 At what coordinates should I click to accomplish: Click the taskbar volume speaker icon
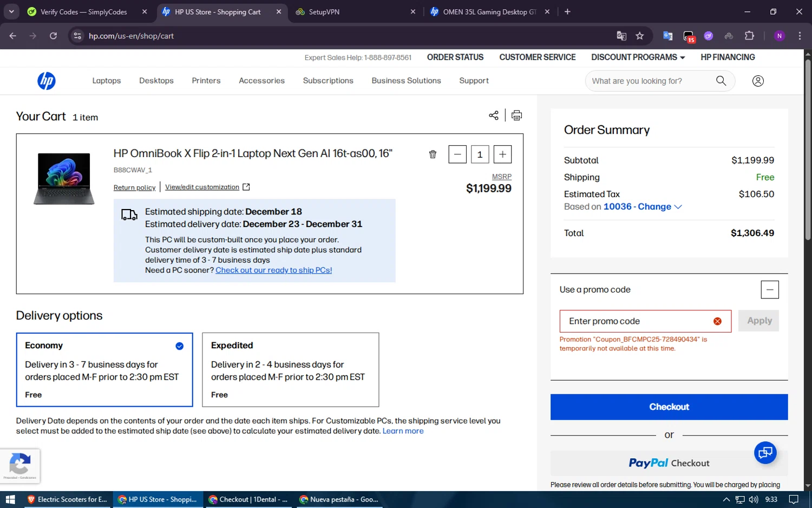click(x=754, y=499)
